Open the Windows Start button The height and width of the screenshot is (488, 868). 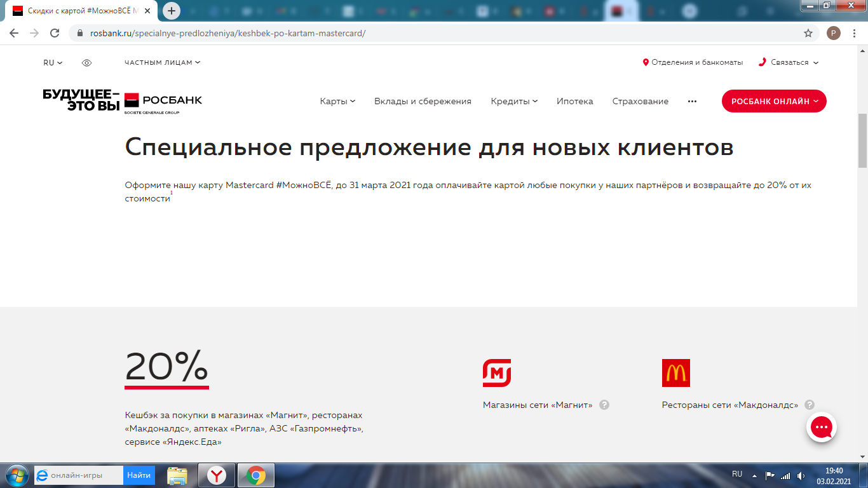coord(16,475)
